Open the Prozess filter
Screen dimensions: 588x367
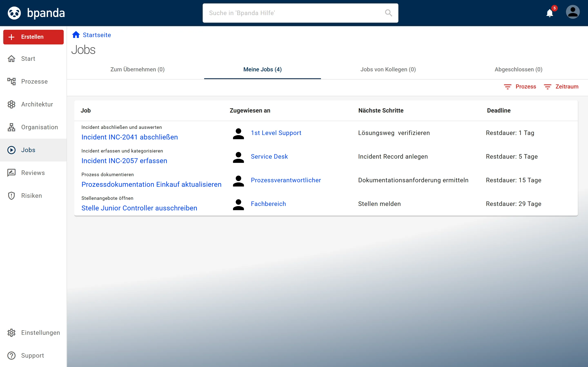coord(520,87)
